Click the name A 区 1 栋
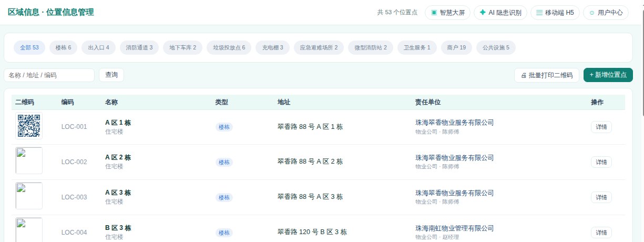Screen dimensions: 644x242 (x=118, y=123)
